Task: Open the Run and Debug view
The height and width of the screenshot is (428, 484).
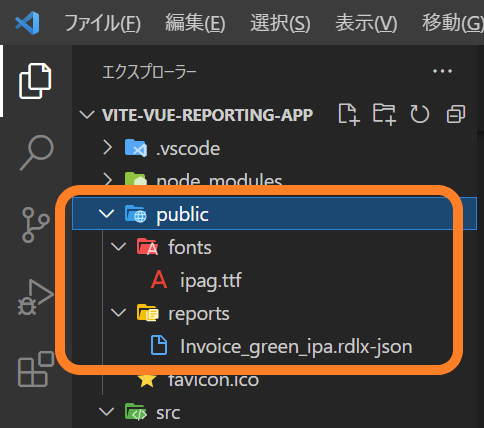Action: tap(35, 297)
